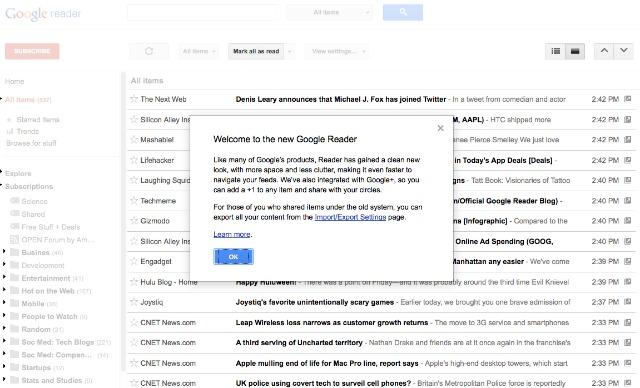Click the refresh icon button
This screenshot has width=640, height=388.
tap(149, 51)
